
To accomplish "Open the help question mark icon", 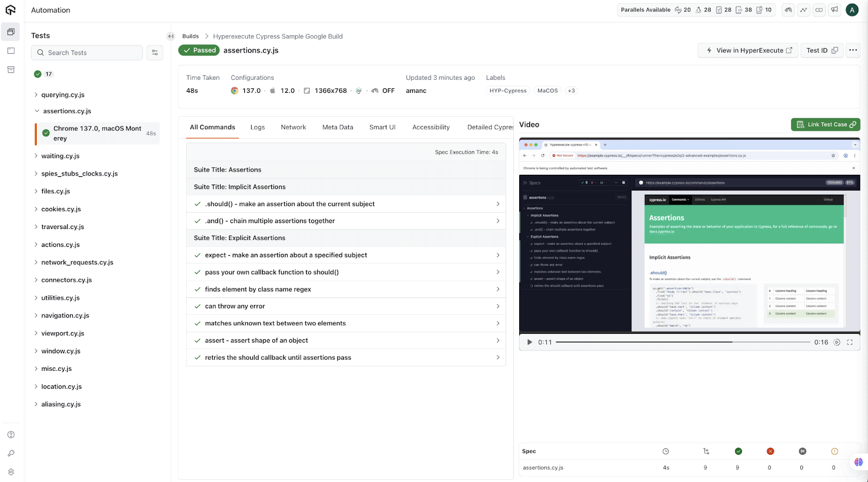I will coord(11,435).
